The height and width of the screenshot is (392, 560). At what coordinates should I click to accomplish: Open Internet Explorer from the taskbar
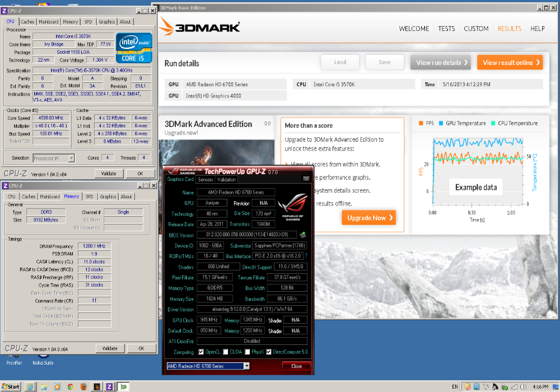30,386
